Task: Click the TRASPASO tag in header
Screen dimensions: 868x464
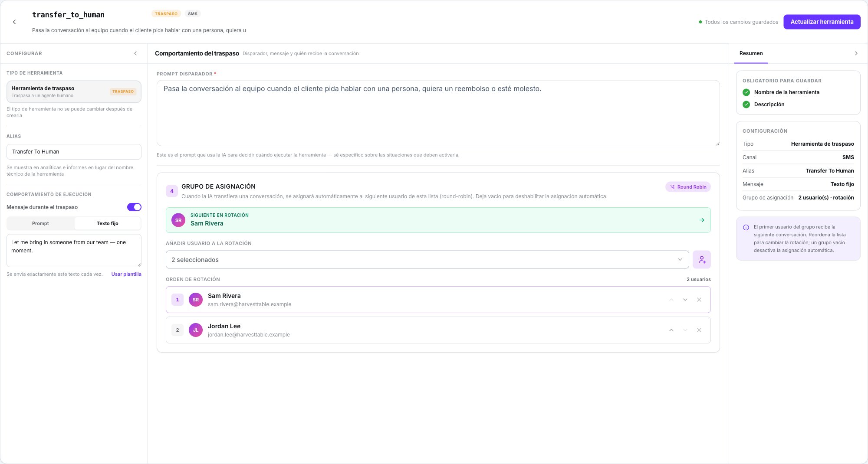Action: pyautogui.click(x=166, y=14)
